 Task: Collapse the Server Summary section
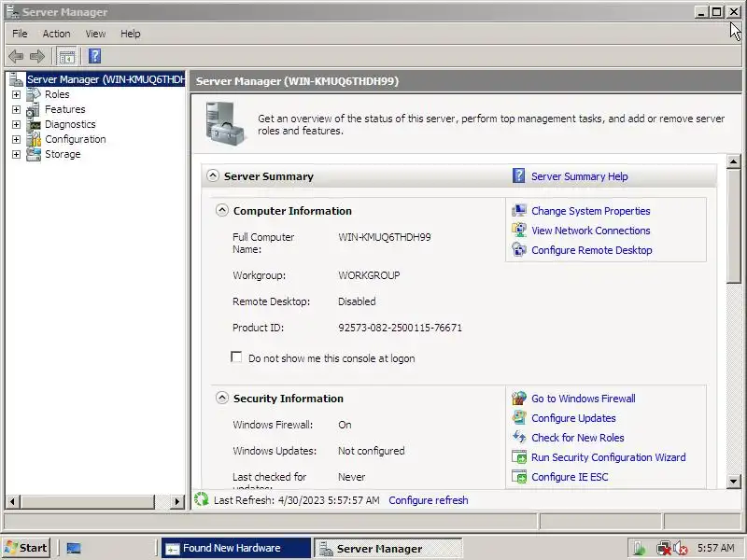(213, 175)
